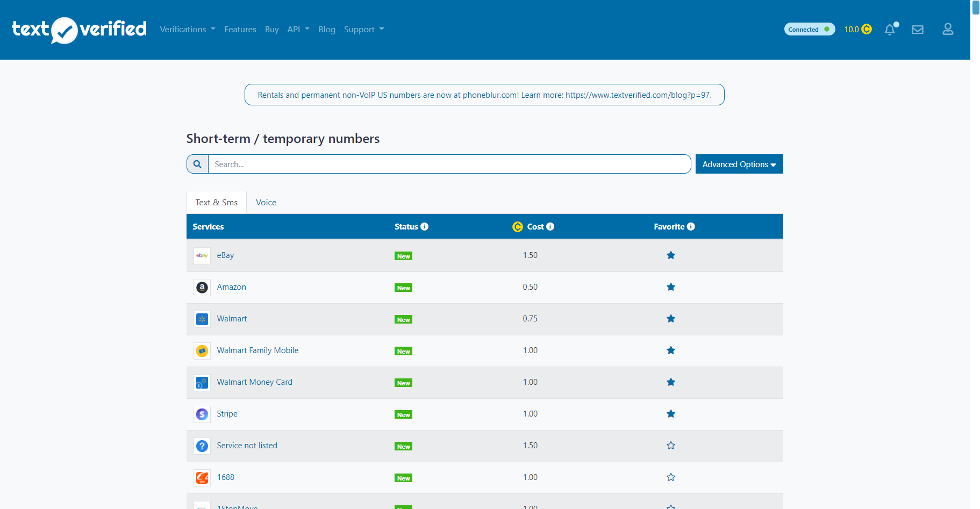Toggle Walmart Money Card favorite star
980x509 pixels.
[x=671, y=382]
